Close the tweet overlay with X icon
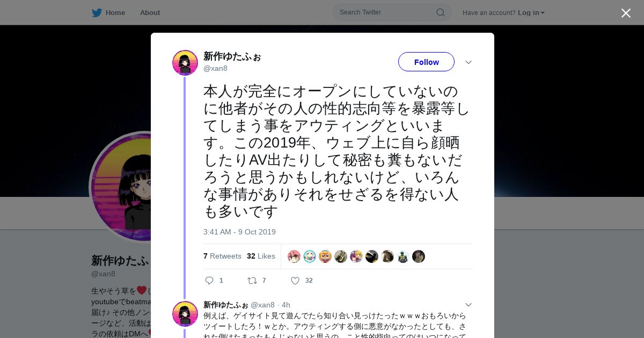 coord(626,13)
